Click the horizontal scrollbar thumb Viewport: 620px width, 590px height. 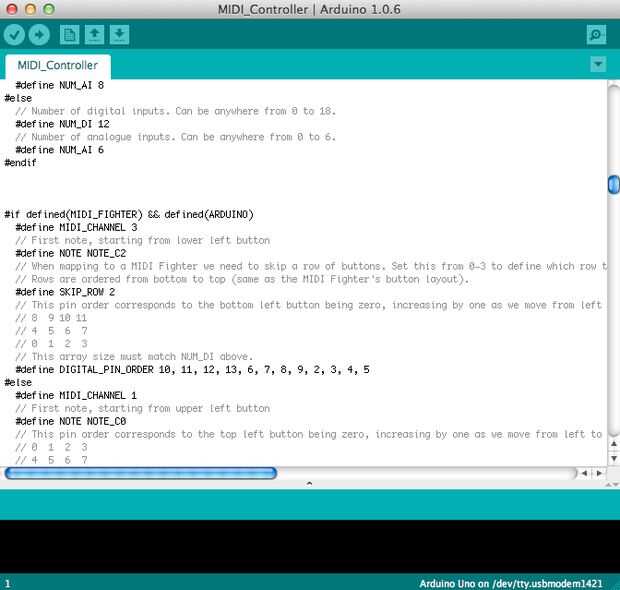pos(141,473)
